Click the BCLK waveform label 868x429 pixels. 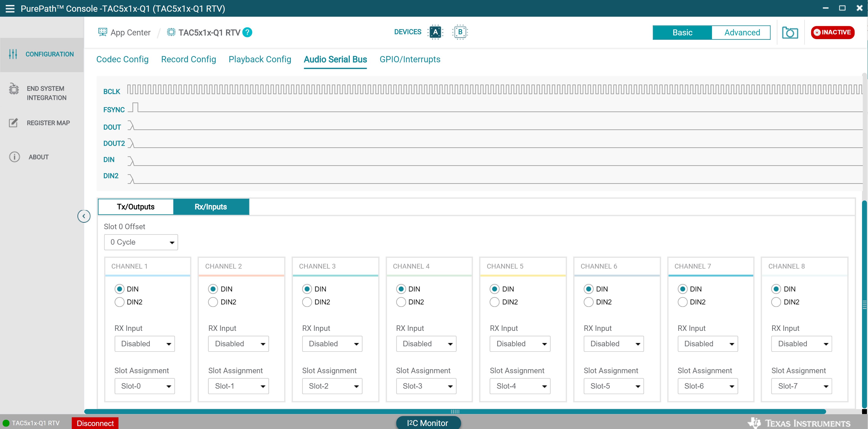click(x=112, y=92)
